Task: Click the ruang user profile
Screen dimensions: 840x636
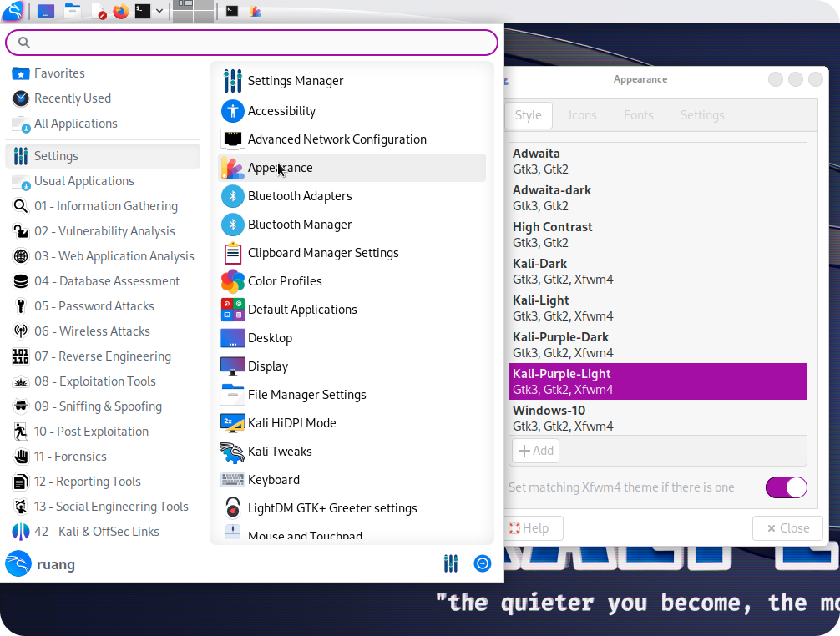Action: [x=41, y=563]
